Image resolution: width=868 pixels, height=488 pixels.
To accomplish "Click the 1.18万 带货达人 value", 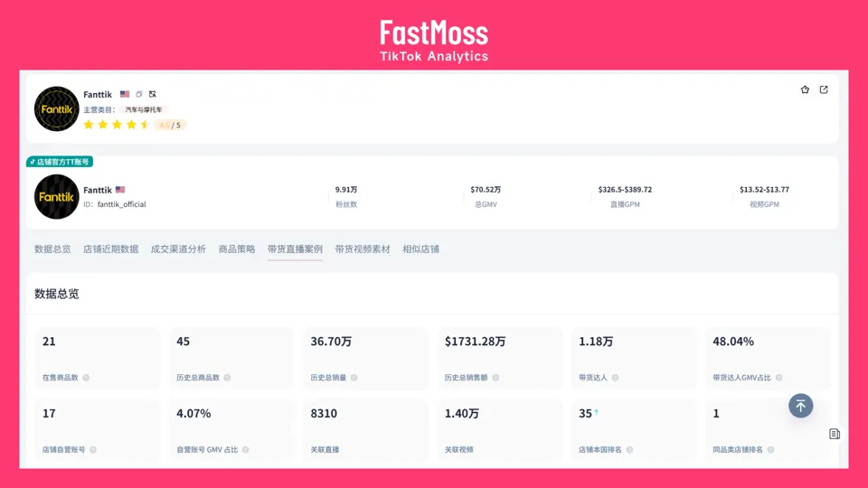I will click(x=596, y=342).
